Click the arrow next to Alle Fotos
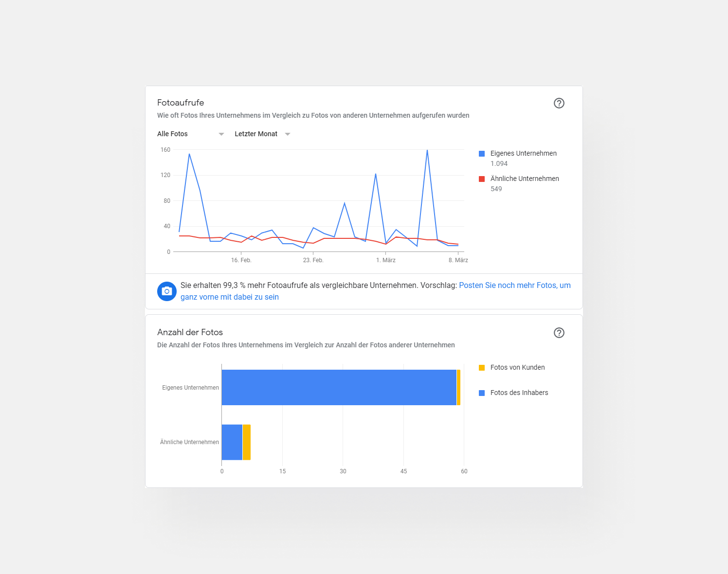The width and height of the screenshot is (728, 574). point(221,134)
